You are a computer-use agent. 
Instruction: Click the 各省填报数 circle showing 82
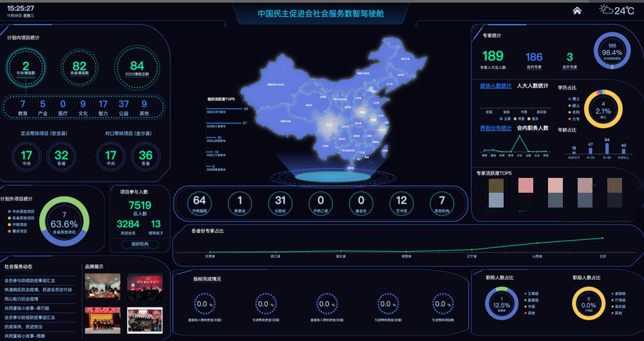79,68
